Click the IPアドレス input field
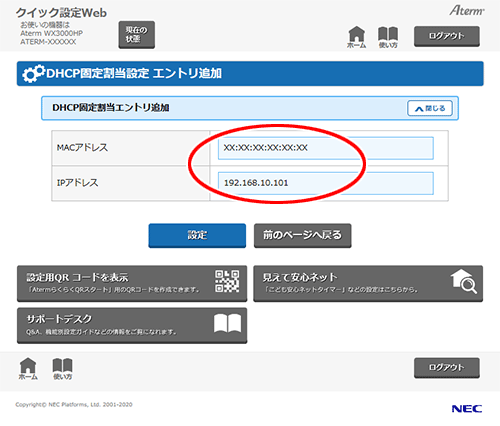The image size is (500, 426). [x=326, y=183]
